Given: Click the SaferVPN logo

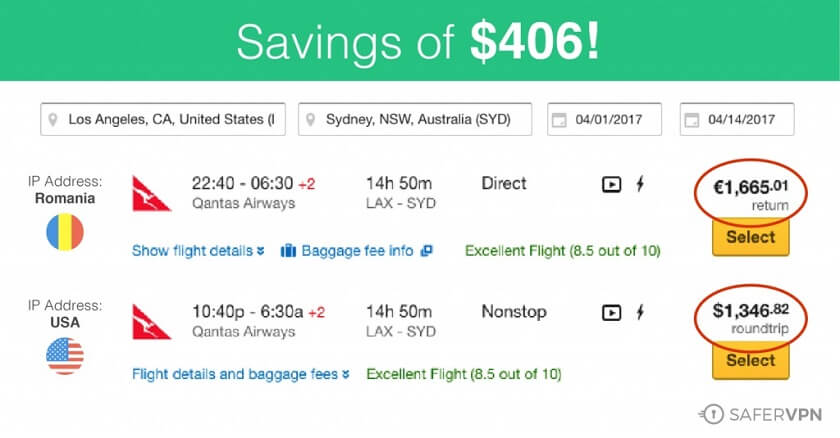Looking at the screenshot, I should pos(760,414).
